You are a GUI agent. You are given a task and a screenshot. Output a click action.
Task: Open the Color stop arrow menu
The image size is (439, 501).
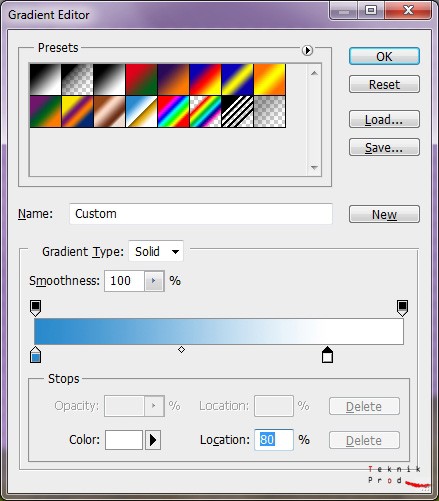click(153, 440)
